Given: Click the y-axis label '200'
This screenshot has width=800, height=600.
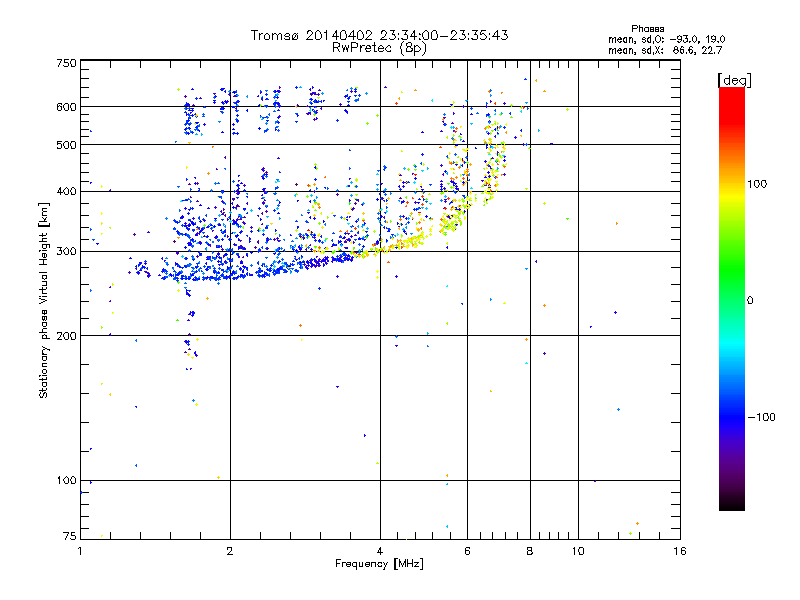Looking at the screenshot, I should click(66, 336).
